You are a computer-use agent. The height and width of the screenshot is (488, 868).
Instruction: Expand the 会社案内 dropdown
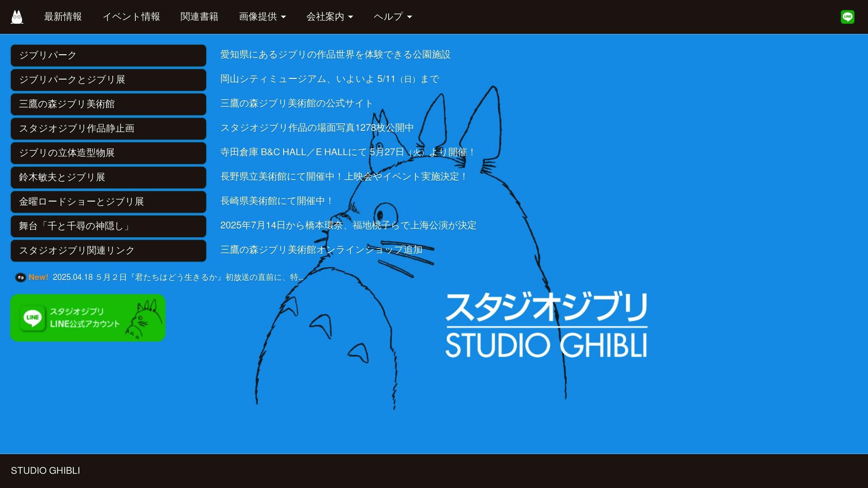[x=330, y=17]
